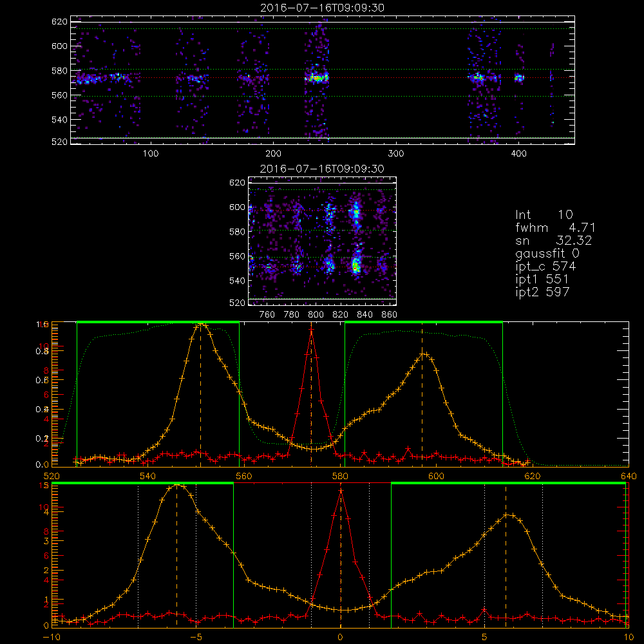Click the brightest lower spot near 835 in middle image
Viewport: 644px width, 644px height.
(356, 266)
